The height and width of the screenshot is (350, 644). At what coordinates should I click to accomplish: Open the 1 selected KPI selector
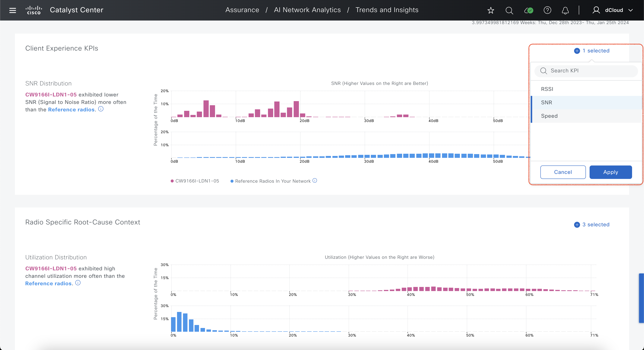pyautogui.click(x=591, y=51)
